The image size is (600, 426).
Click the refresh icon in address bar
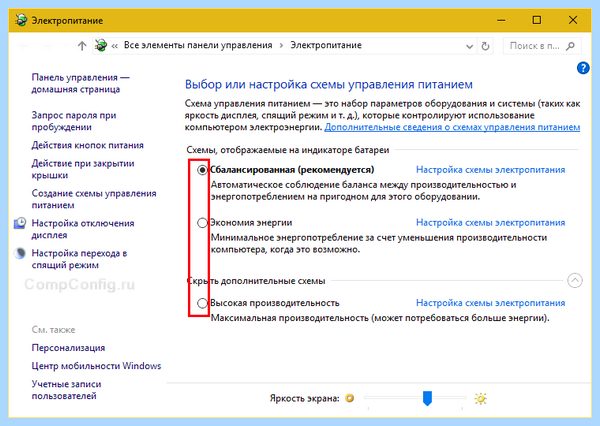485,46
